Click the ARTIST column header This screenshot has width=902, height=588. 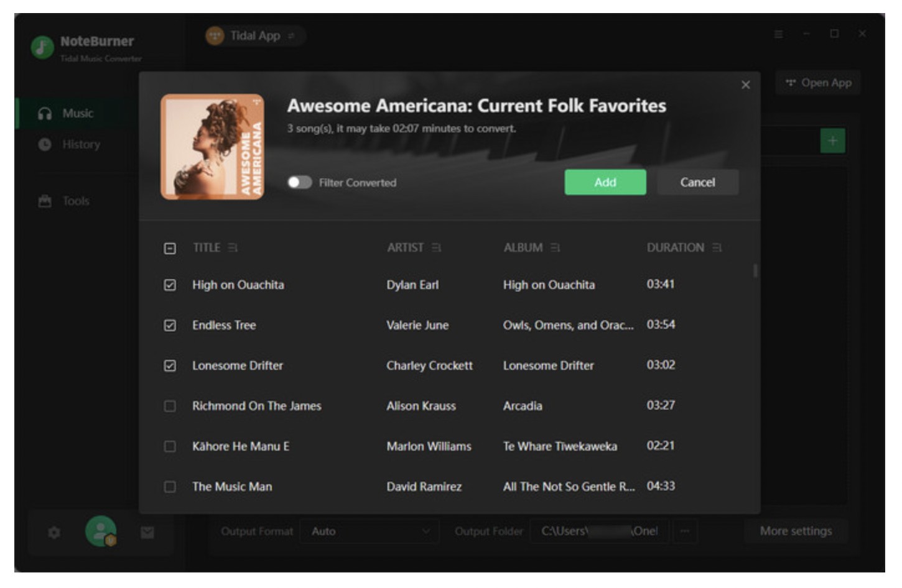pos(406,247)
